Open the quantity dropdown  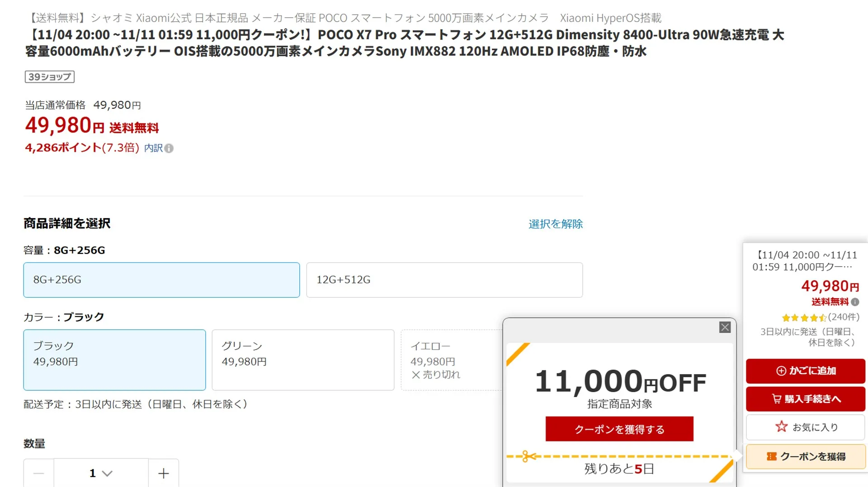101,473
